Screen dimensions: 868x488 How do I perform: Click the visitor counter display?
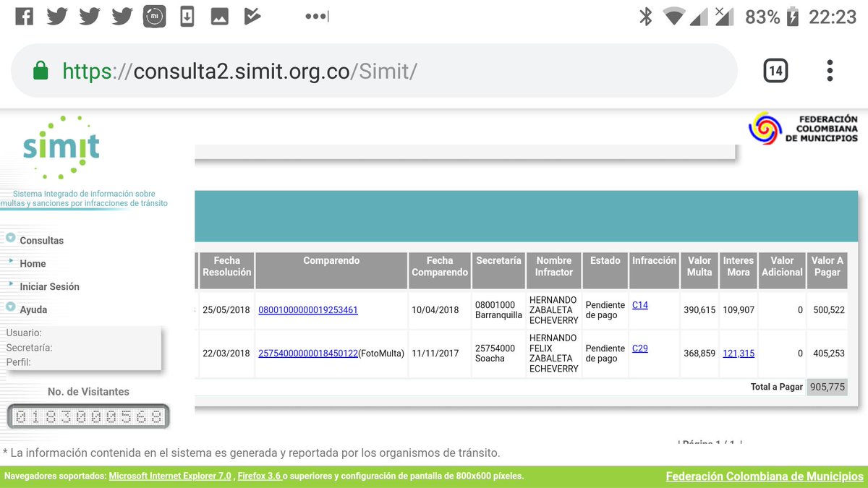point(89,417)
